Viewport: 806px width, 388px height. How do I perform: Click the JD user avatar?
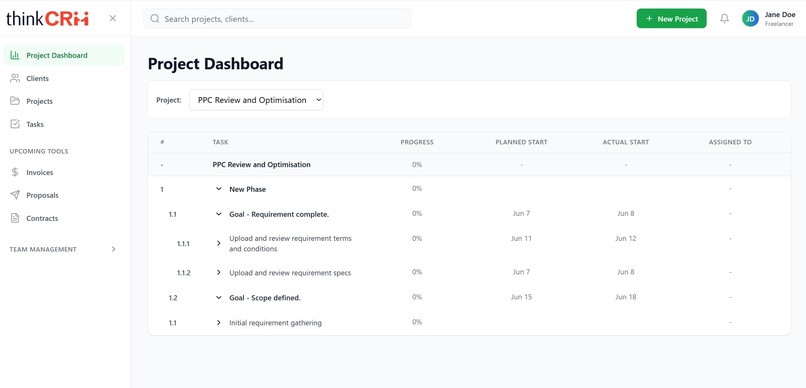click(750, 19)
